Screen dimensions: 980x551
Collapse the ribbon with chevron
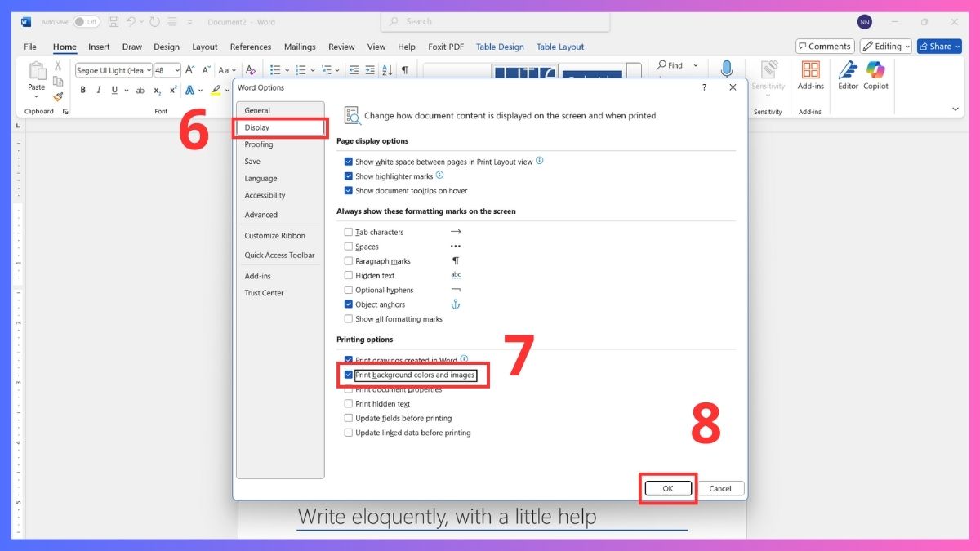(x=955, y=109)
